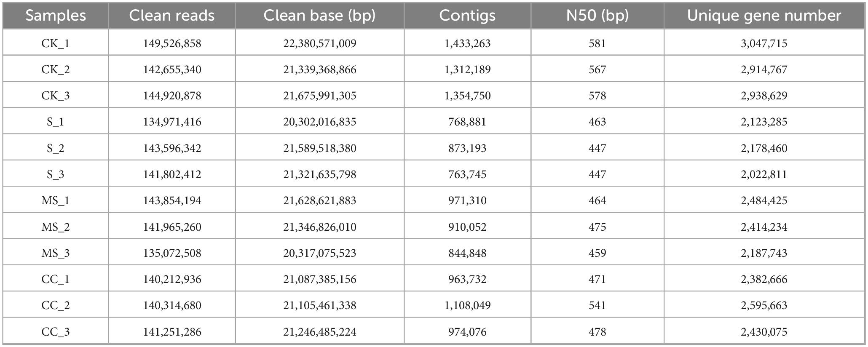The image size is (868, 347).
Task: Select unique gene number 2,430,075
Action: (764, 332)
